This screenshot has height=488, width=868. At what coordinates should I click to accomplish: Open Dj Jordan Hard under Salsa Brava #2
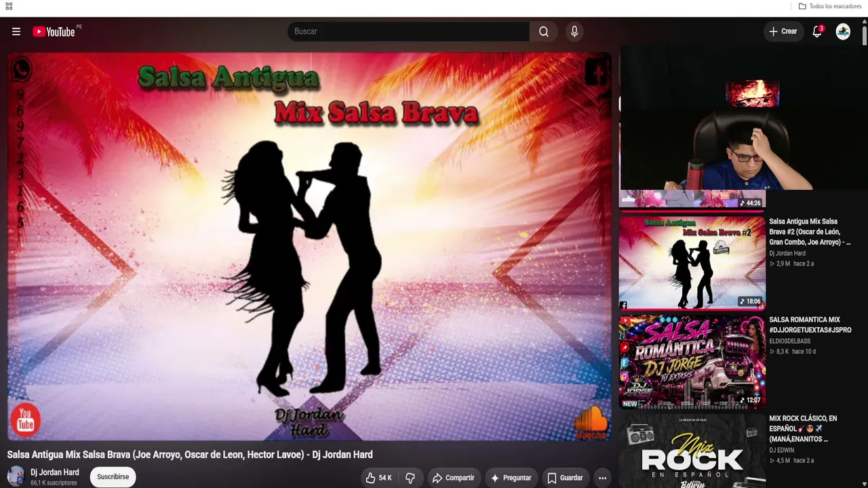tap(787, 253)
